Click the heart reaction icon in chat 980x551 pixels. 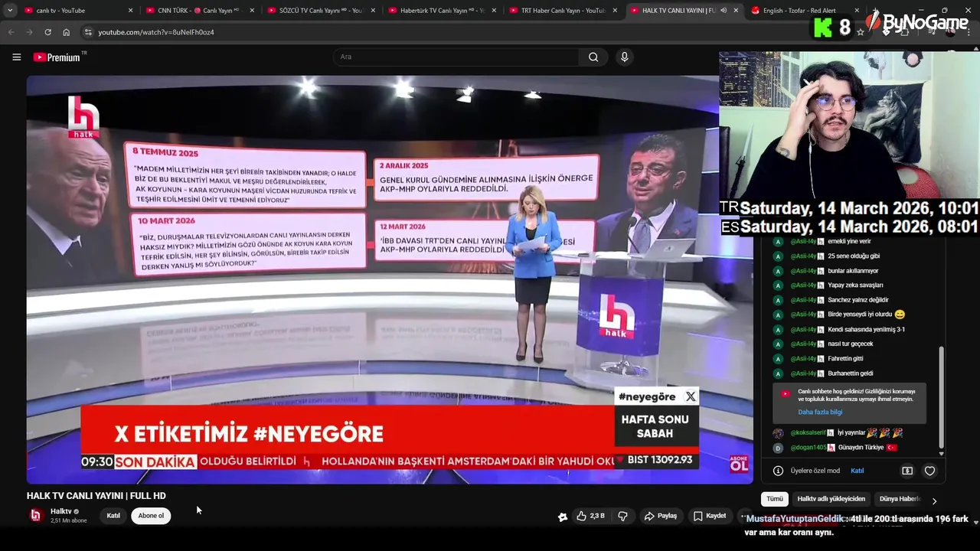coord(929,471)
